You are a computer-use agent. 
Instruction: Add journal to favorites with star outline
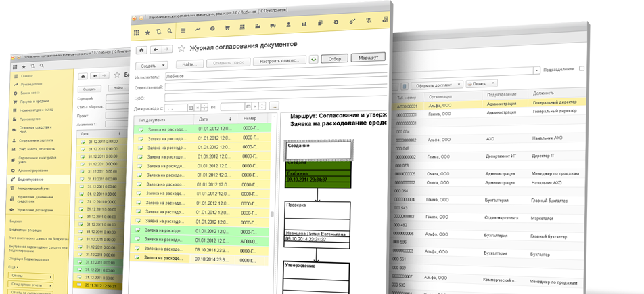(x=181, y=49)
